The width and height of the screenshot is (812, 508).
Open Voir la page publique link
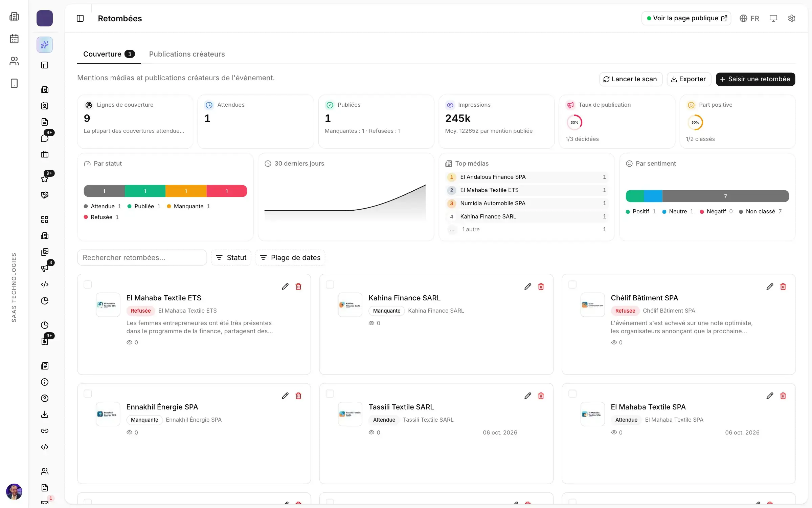(x=686, y=18)
